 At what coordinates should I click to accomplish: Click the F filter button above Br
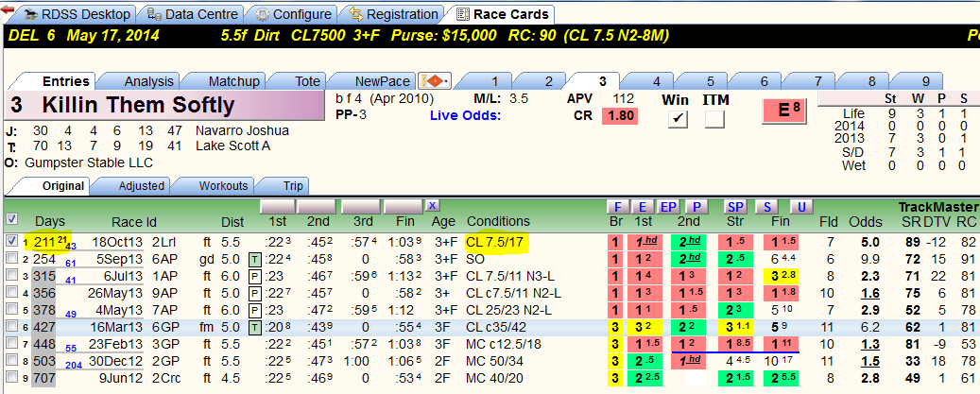click(x=617, y=207)
